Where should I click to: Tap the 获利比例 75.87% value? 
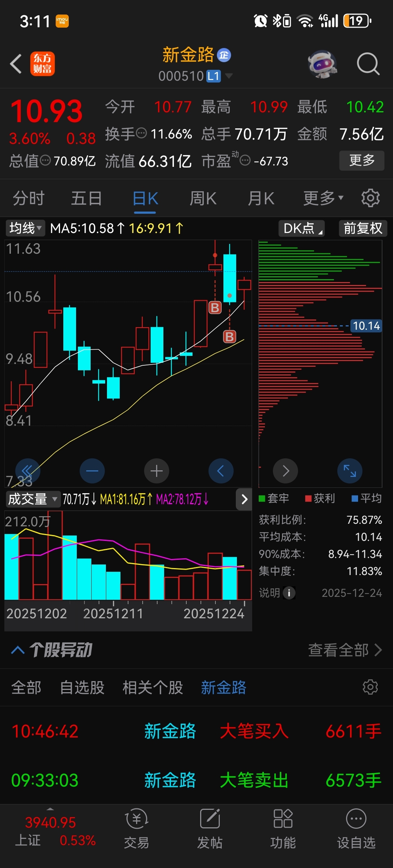coord(364,520)
